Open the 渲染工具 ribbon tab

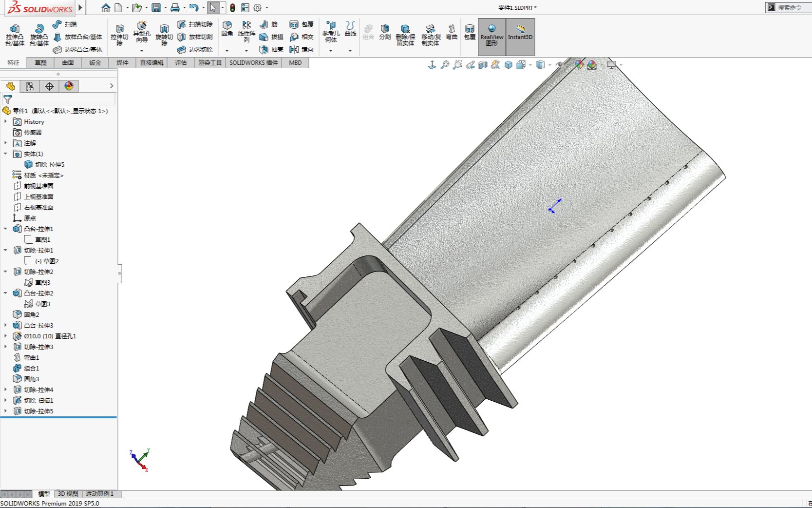point(209,62)
